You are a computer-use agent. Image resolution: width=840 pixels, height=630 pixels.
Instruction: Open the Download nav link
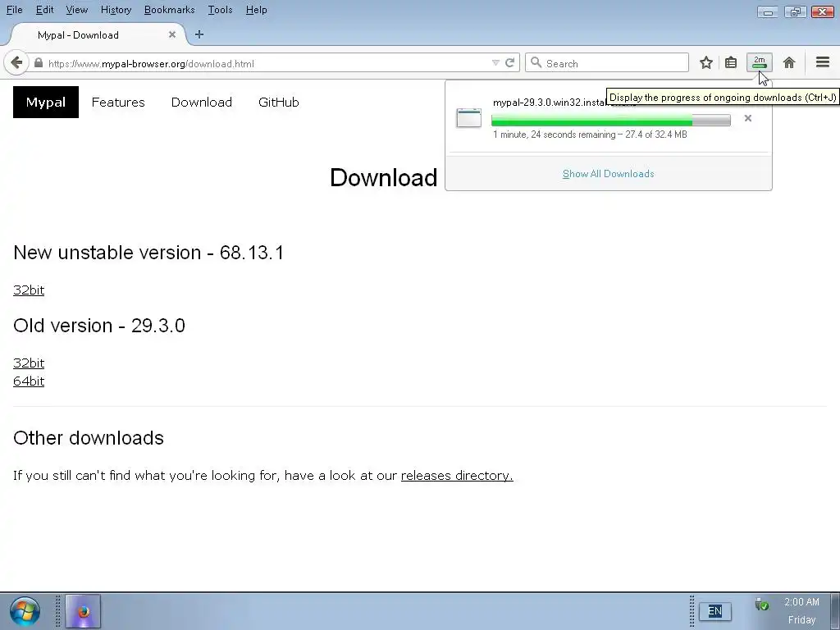[202, 102]
